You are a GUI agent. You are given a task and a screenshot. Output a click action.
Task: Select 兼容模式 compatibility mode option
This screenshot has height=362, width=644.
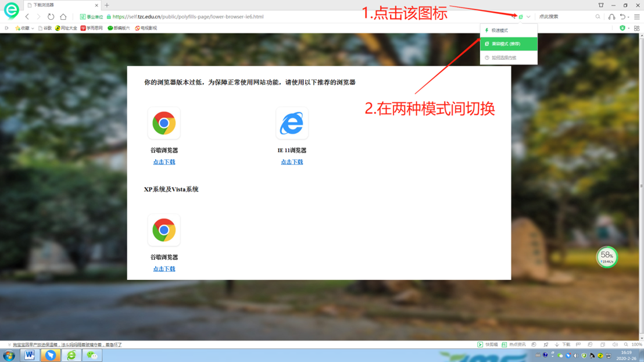coord(506,44)
